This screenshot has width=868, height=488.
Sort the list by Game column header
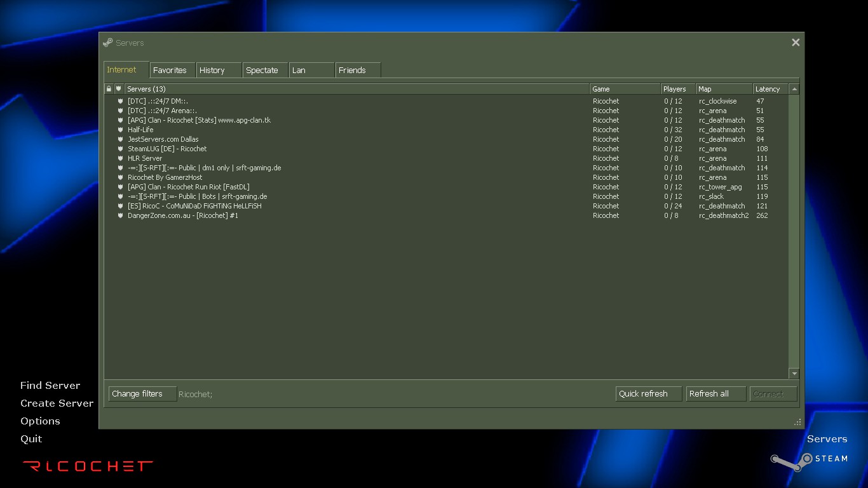tap(625, 89)
